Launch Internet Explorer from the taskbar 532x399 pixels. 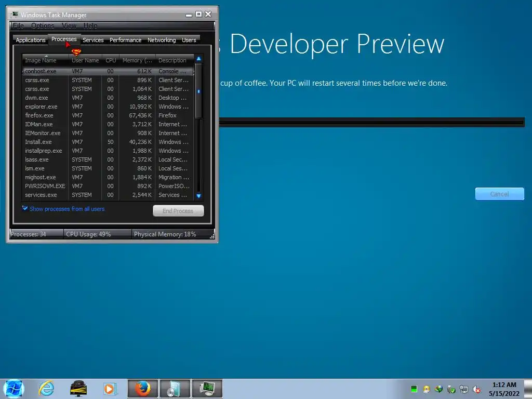[46, 389]
